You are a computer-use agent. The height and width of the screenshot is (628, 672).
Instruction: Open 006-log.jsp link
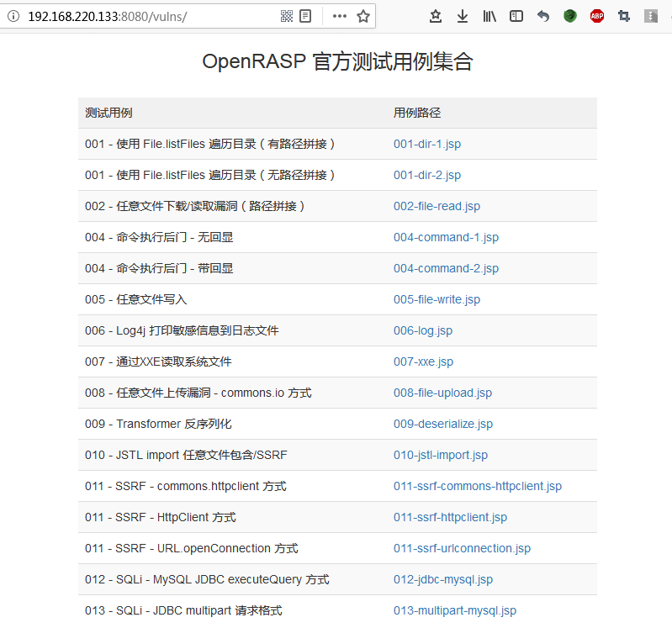pyautogui.click(x=423, y=330)
